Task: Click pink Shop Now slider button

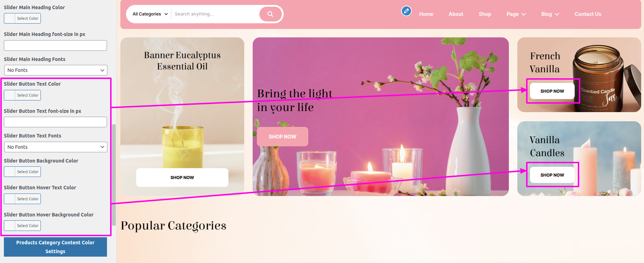Action: click(283, 136)
